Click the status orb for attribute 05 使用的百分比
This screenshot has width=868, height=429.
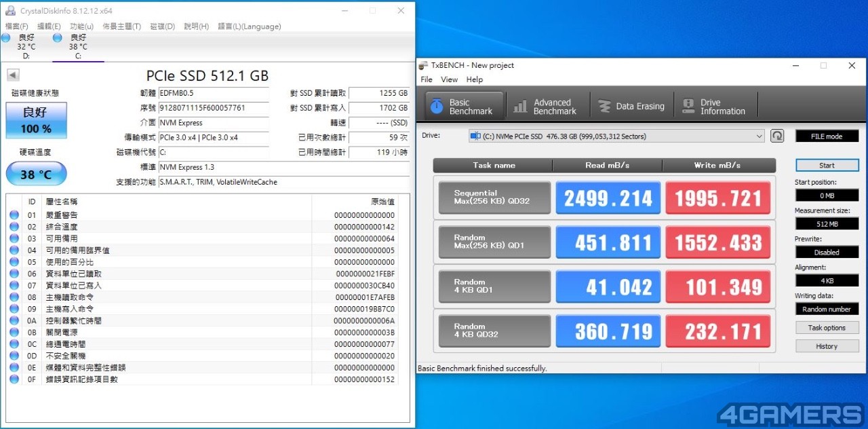(14, 262)
